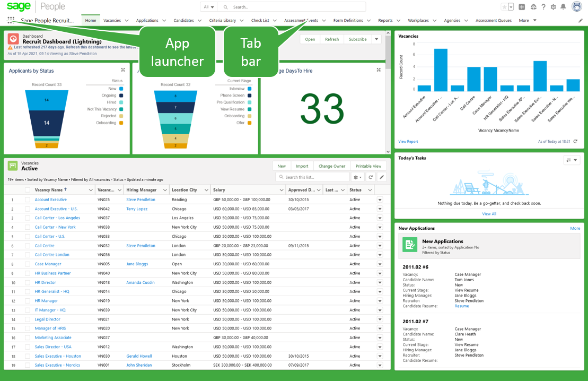The width and height of the screenshot is (588, 381).
Task: Click the Help question mark icon
Action: click(x=543, y=7)
